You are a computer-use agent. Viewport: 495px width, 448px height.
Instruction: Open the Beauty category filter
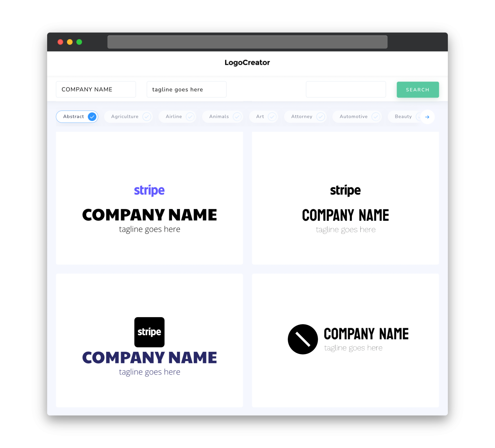coord(403,116)
